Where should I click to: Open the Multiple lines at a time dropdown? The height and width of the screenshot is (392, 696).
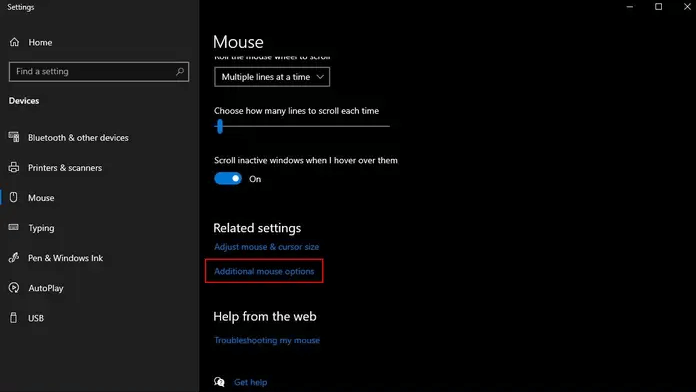(x=272, y=77)
